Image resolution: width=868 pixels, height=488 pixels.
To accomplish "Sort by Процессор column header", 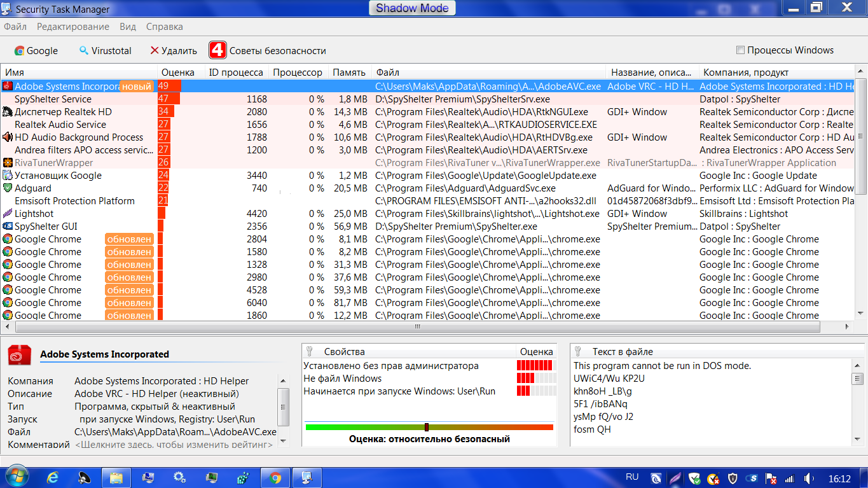I will pyautogui.click(x=298, y=73).
